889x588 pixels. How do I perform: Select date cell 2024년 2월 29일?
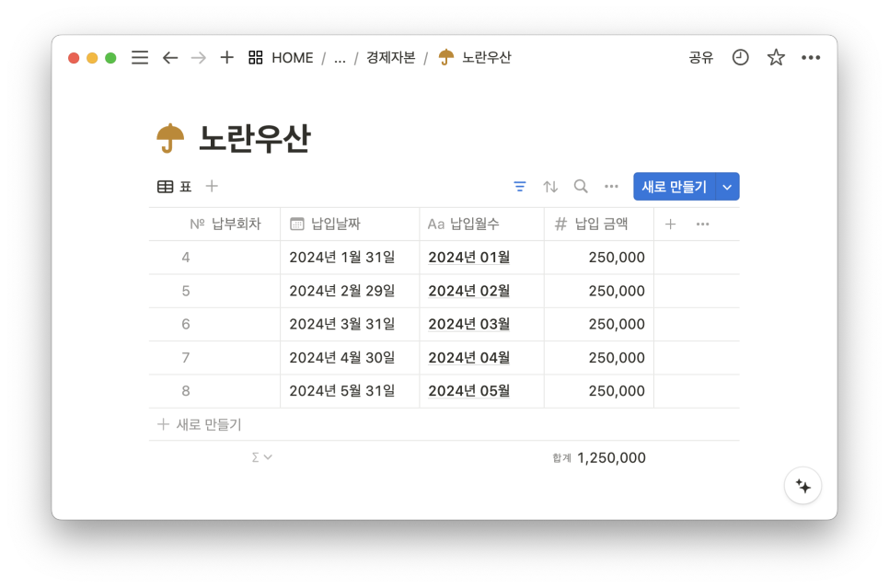point(350,291)
